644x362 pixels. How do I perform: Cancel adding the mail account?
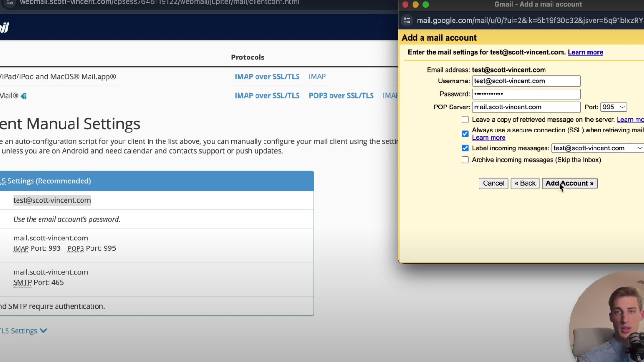click(493, 183)
